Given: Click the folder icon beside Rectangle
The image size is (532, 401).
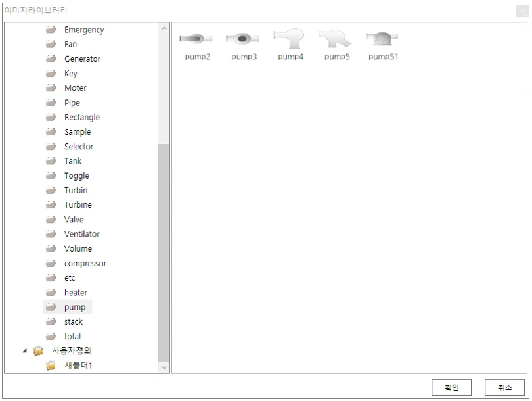Looking at the screenshot, I should (51, 117).
